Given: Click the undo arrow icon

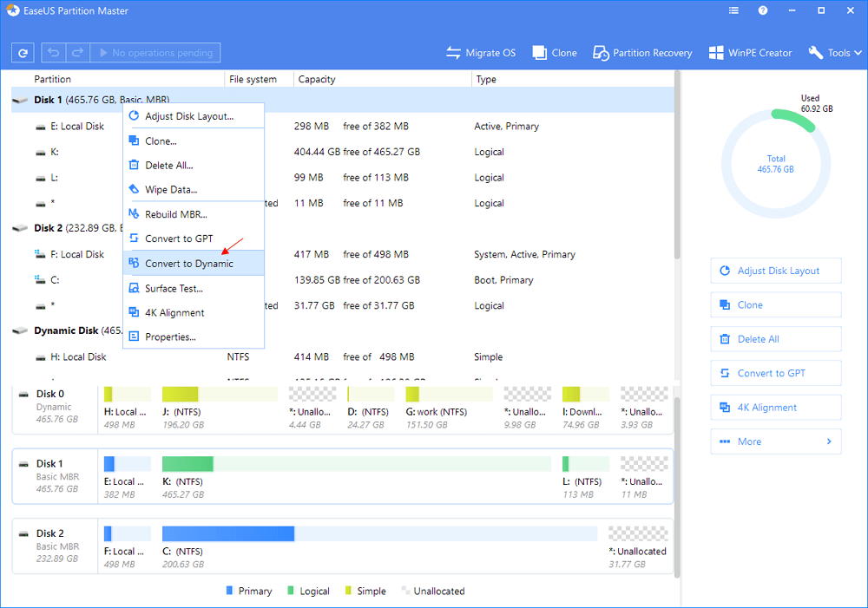Looking at the screenshot, I should (x=54, y=53).
